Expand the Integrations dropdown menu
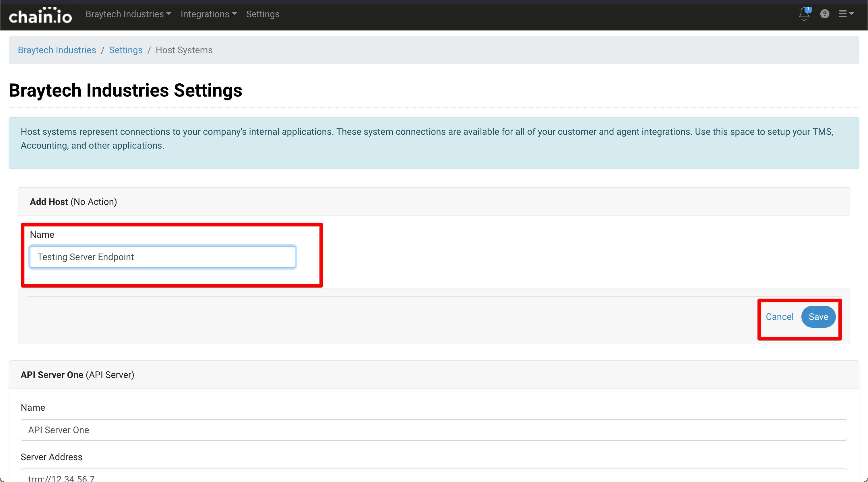Screen dimensions: 868x482 [x=208, y=14]
